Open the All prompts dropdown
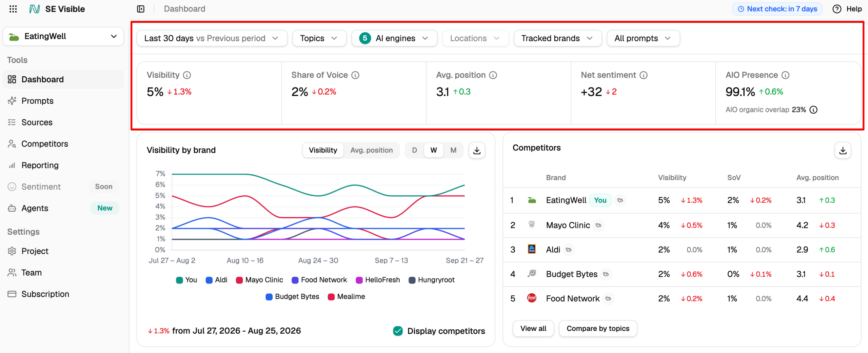This screenshot has width=868, height=353. click(643, 38)
